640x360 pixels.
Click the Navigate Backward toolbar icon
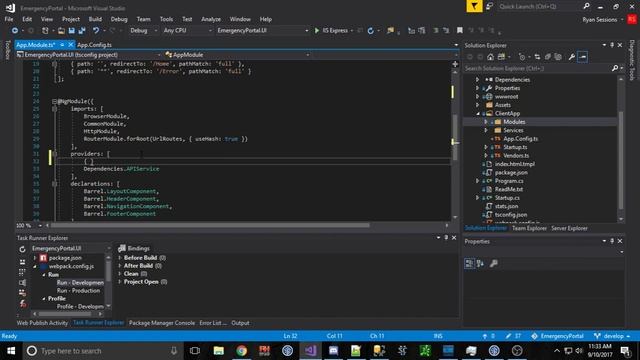[15, 31]
